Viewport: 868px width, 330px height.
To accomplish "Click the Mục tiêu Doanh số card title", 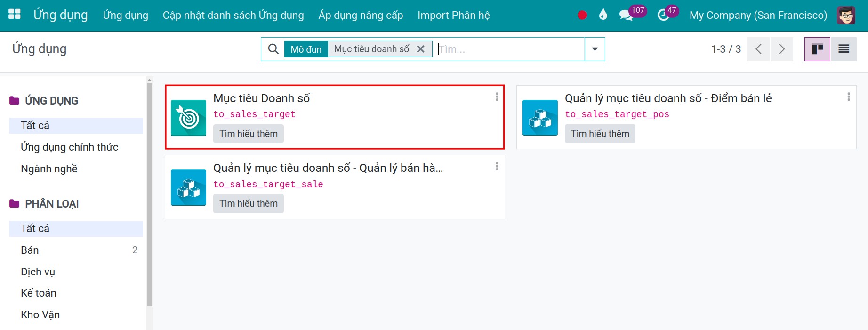I will tap(262, 98).
